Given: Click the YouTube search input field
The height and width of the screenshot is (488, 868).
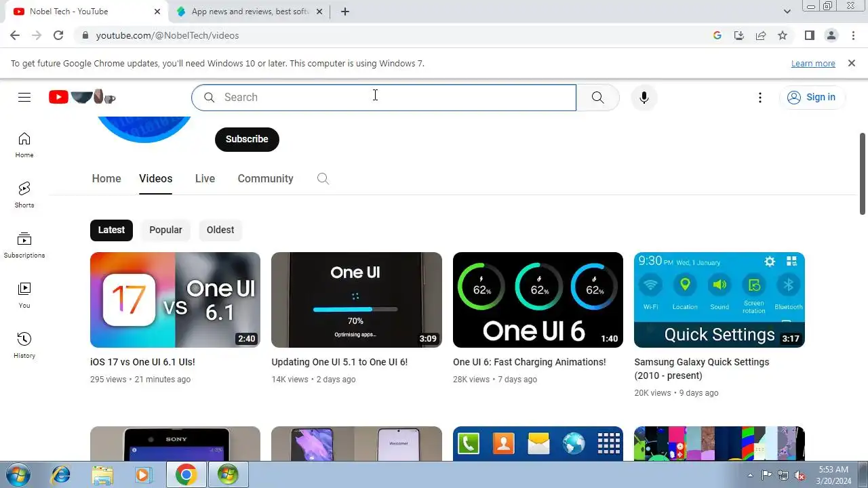Looking at the screenshot, I should coord(384,97).
